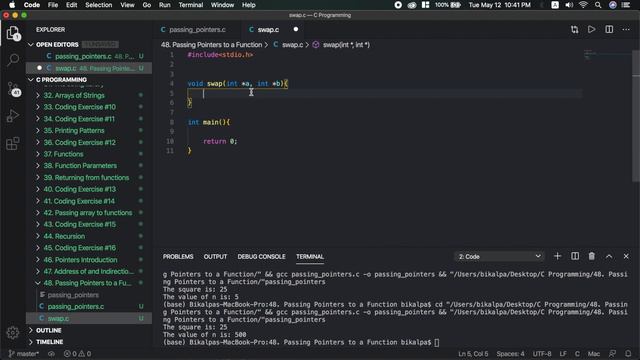Collapse the Open Editors section
The height and width of the screenshot is (360, 640).
coord(31,44)
